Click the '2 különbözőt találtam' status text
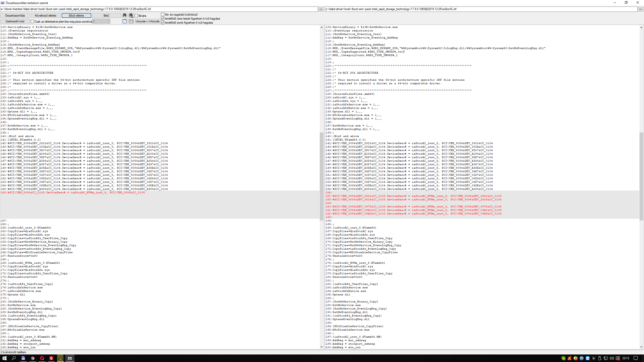Image resolution: width=644 pixels, height=362 pixels. tap(14, 352)
